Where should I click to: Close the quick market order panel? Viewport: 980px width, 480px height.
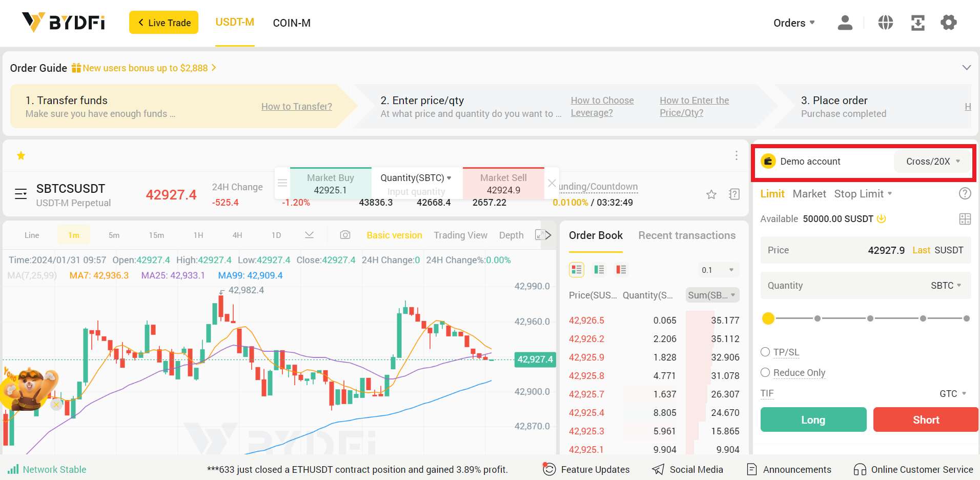[552, 183]
